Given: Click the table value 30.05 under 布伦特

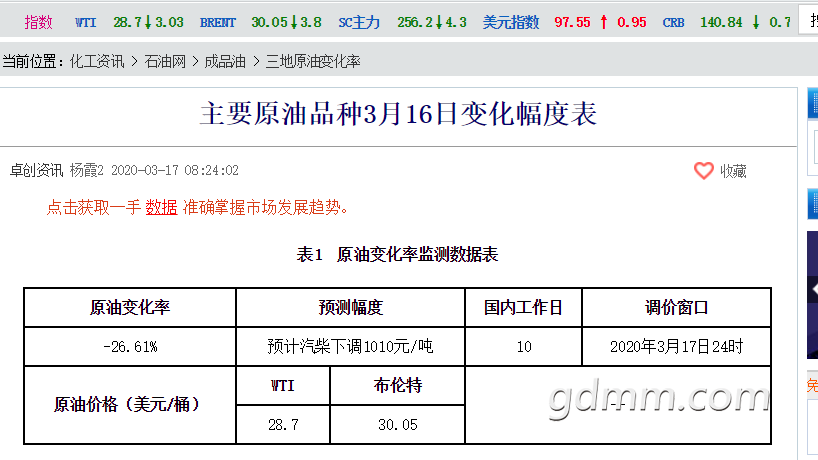Looking at the screenshot, I should click(398, 425).
